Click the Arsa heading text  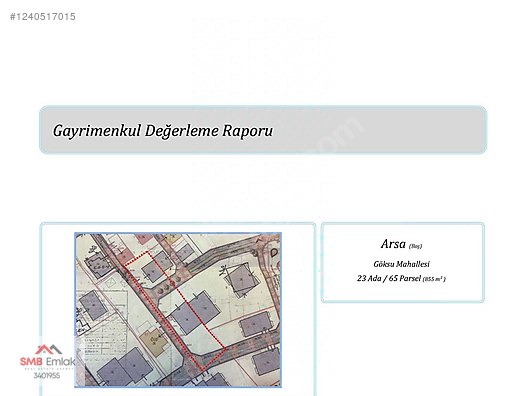coord(393,243)
